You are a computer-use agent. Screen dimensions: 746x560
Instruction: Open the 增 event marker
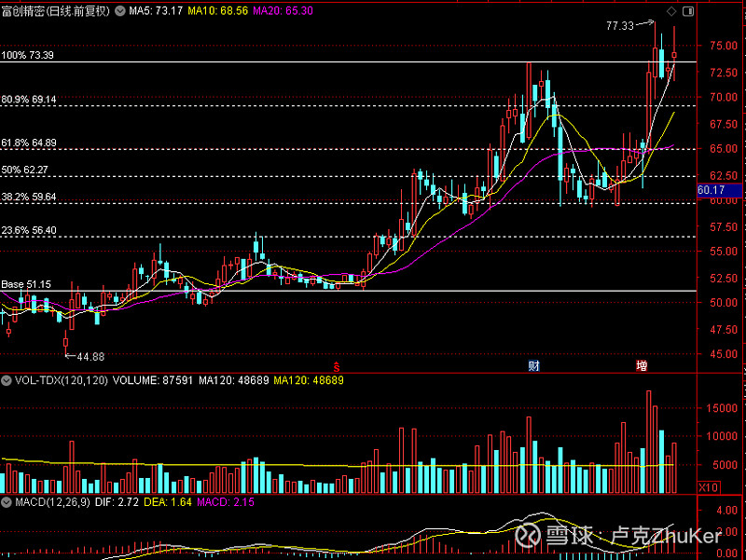pos(642,365)
